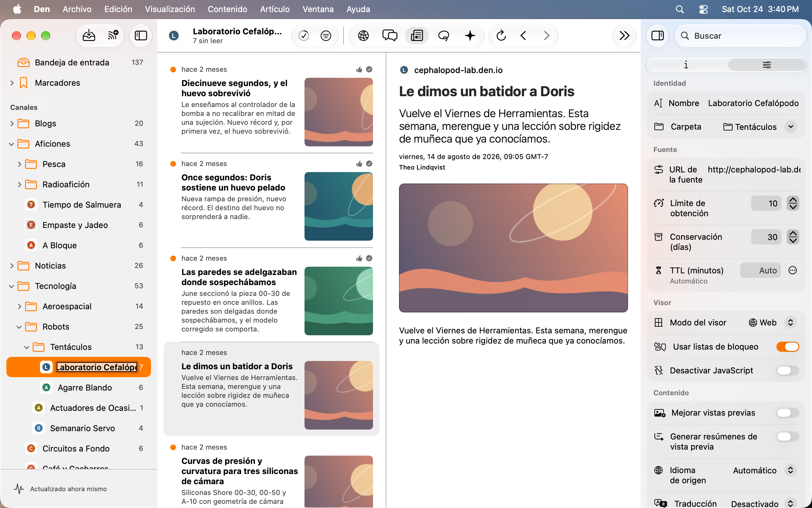Open Bandeja de entrada
The width and height of the screenshot is (812, 508).
(79, 63)
